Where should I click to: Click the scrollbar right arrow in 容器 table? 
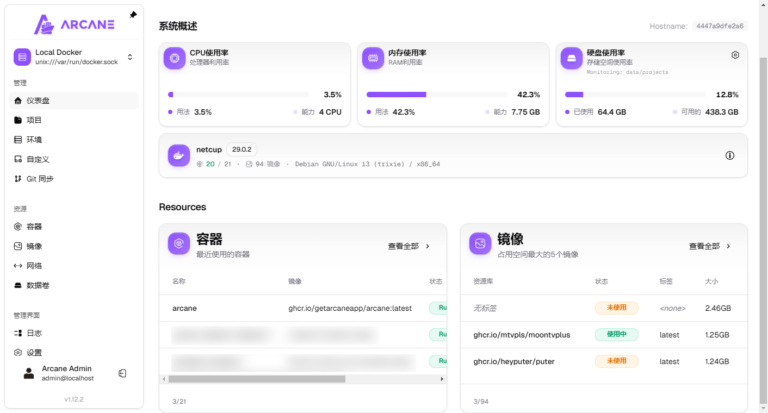point(442,379)
